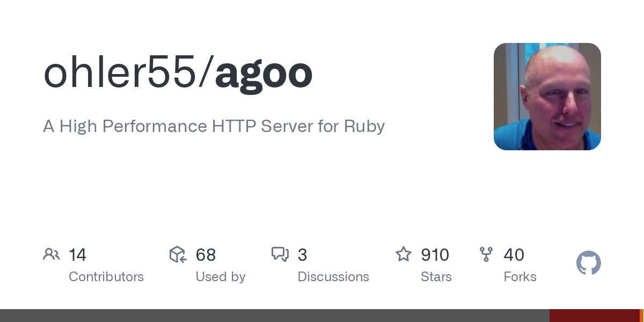This screenshot has height=322, width=644.
Task: Click the discussion count 3
Action: tap(302, 255)
